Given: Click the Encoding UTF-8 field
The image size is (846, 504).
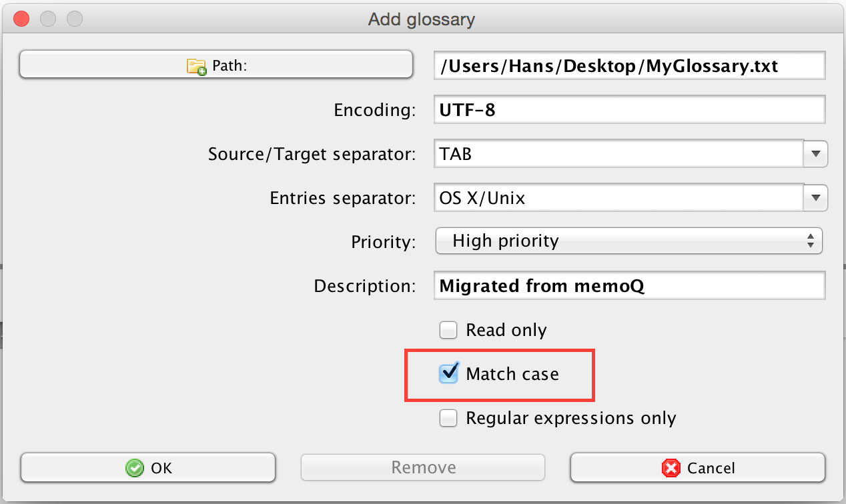Looking at the screenshot, I should pyautogui.click(x=629, y=110).
